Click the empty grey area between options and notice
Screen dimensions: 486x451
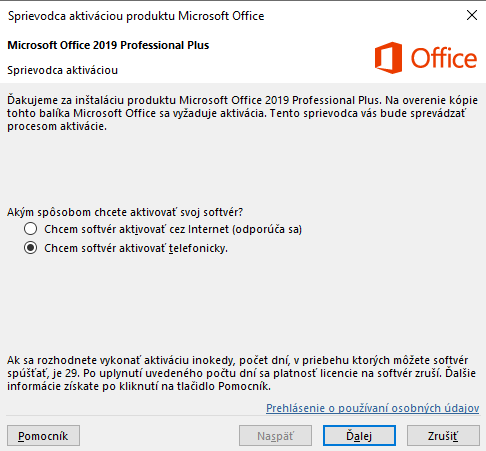[243, 303]
